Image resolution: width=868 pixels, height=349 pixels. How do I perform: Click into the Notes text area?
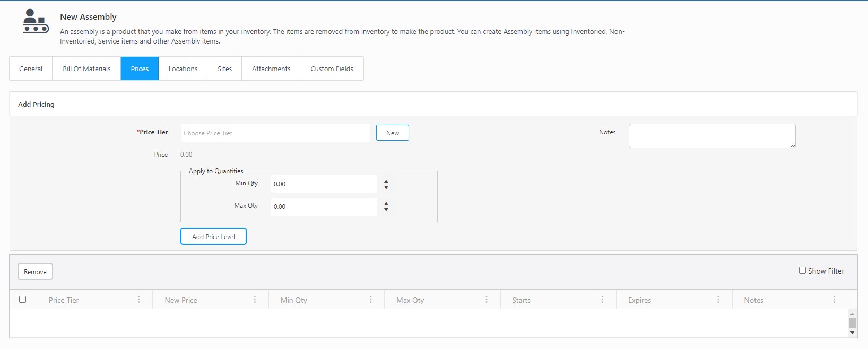(711, 136)
